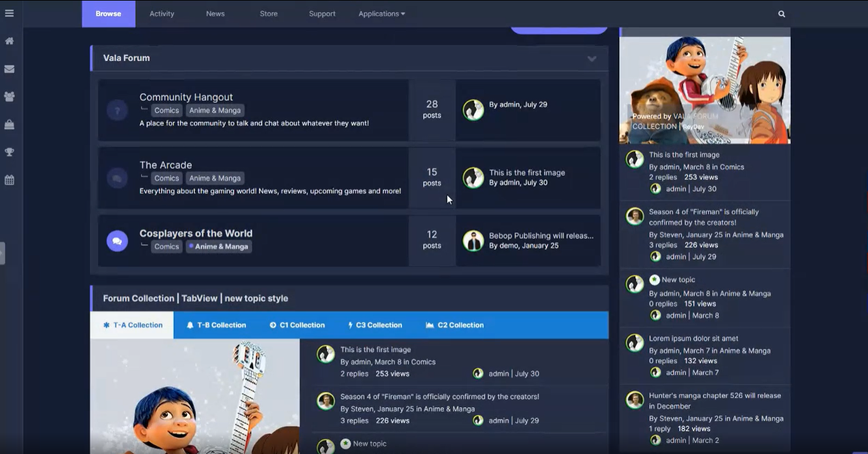Image resolution: width=868 pixels, height=454 pixels.
Task: Click the left edge sidebar expand handle
Action: point(3,253)
